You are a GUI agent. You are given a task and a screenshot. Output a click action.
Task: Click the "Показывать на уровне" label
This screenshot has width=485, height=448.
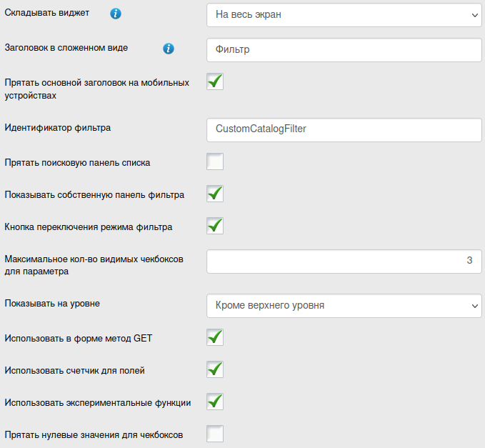52,303
